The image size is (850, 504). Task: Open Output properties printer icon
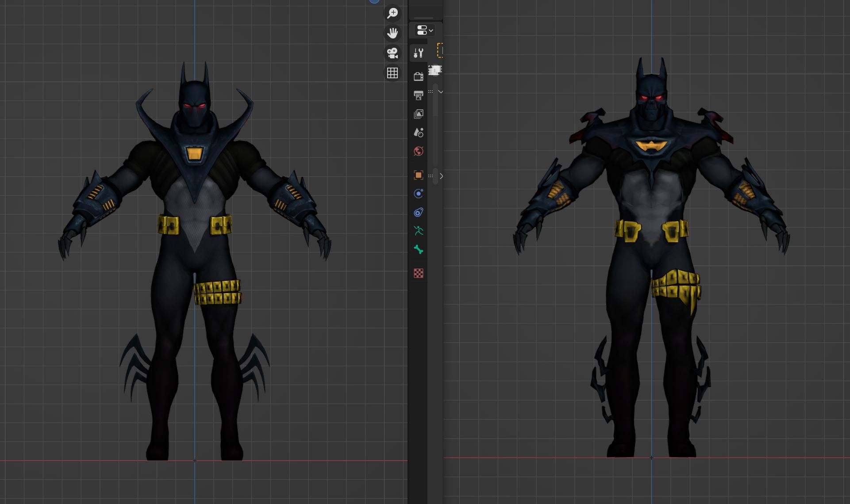(x=419, y=95)
